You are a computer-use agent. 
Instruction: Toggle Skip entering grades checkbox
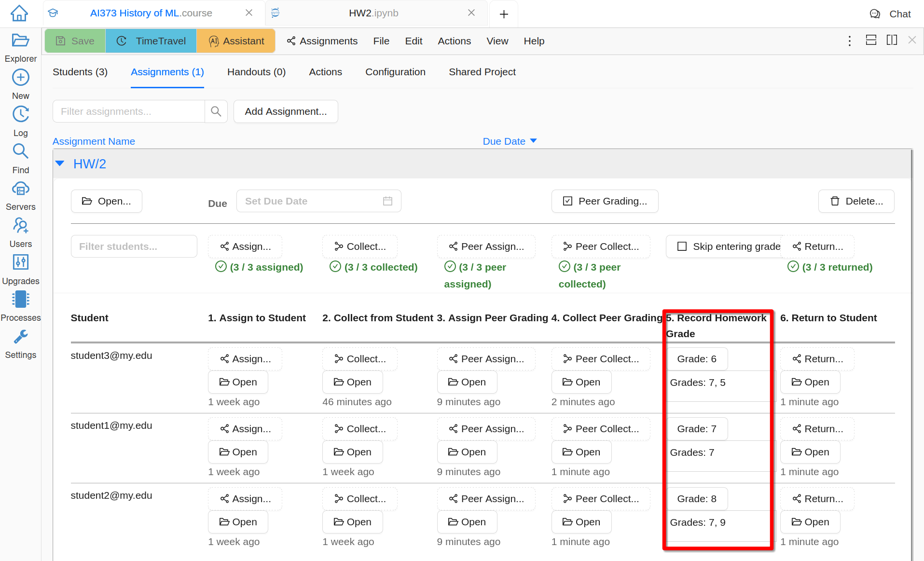coord(682,246)
